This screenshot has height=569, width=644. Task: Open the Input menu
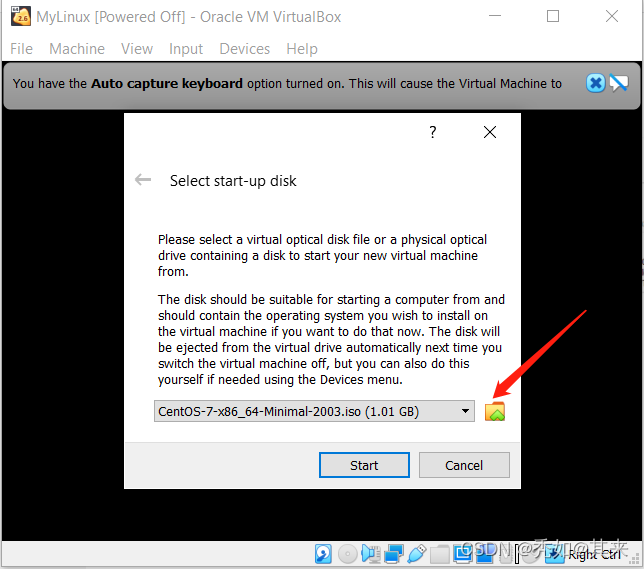point(186,49)
